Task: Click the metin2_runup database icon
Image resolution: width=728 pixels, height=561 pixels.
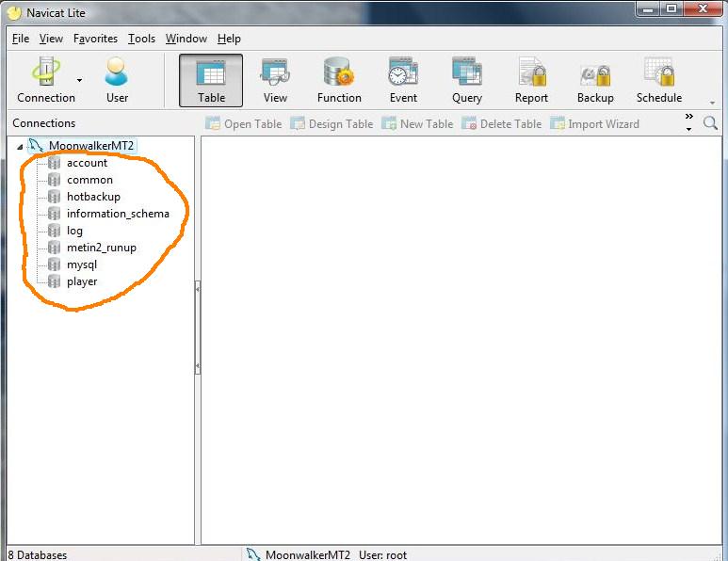Action: (55, 248)
